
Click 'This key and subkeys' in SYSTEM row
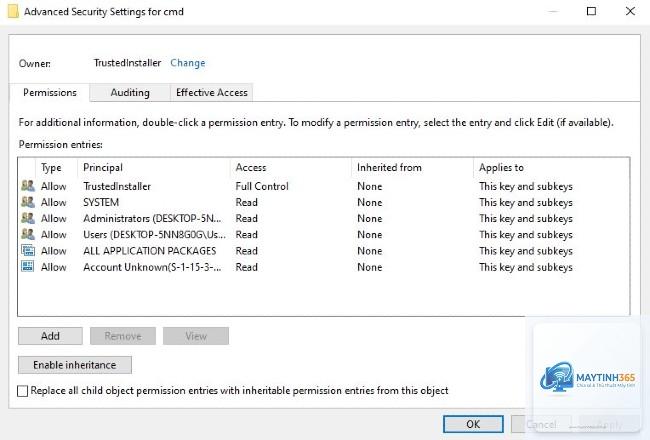pyautogui.click(x=526, y=202)
